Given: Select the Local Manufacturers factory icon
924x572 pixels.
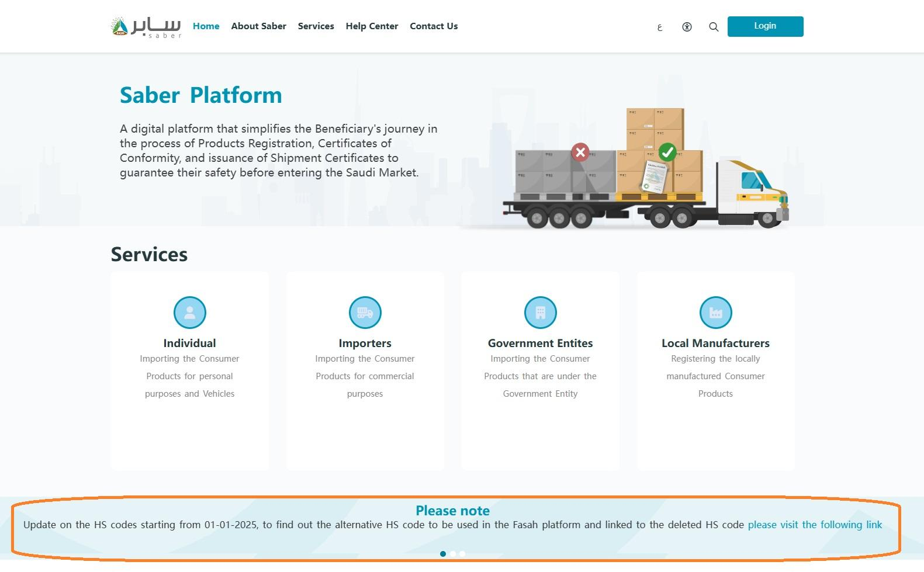Looking at the screenshot, I should (x=715, y=313).
